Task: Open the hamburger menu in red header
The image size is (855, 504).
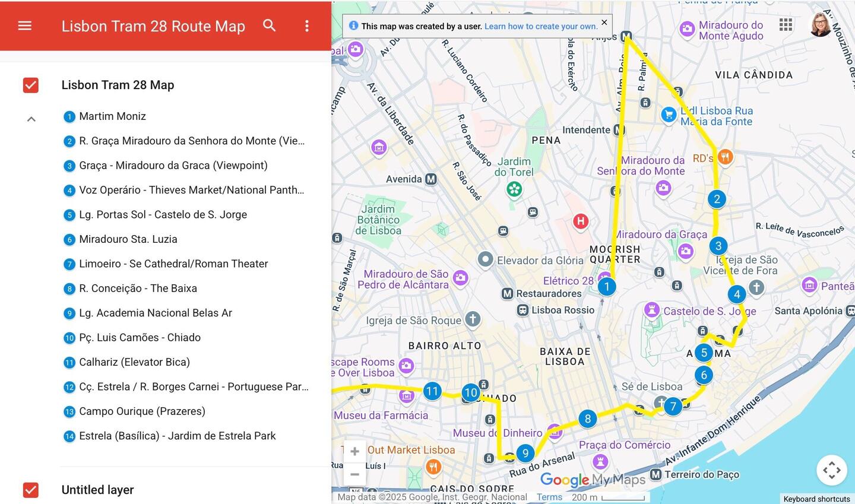Action: (x=25, y=26)
